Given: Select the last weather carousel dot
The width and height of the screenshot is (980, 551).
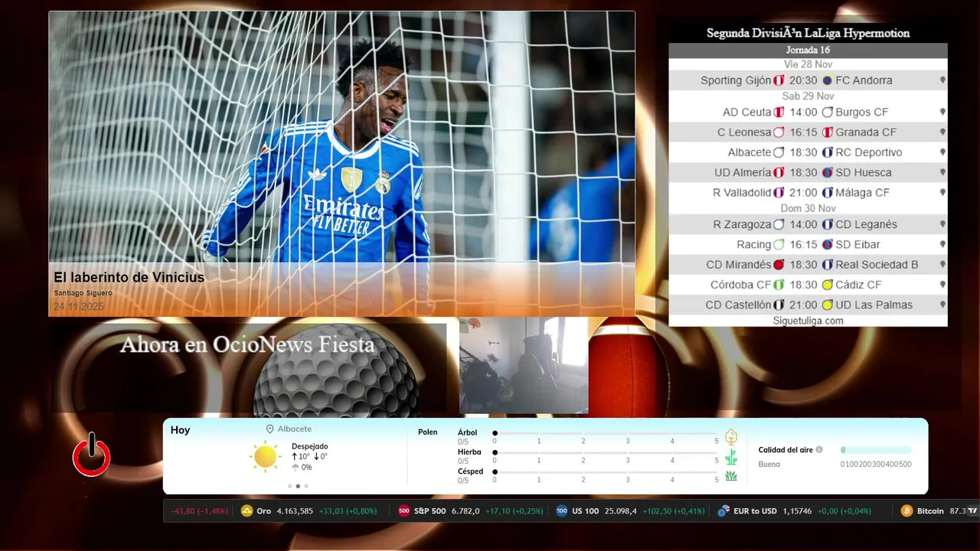Looking at the screenshot, I should 306,486.
